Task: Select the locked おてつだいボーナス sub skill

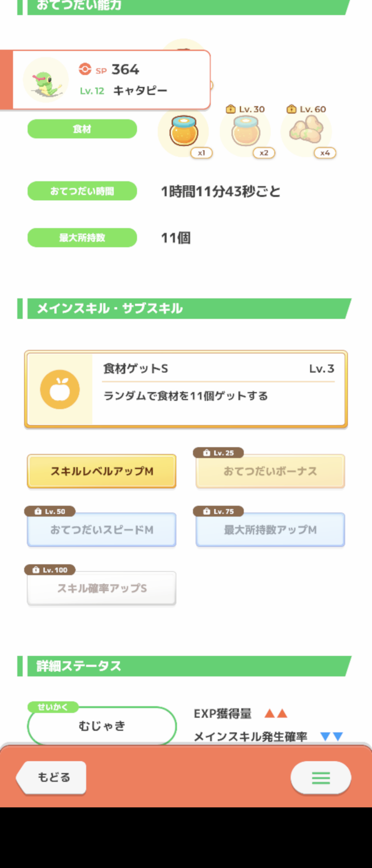Action: tap(270, 471)
